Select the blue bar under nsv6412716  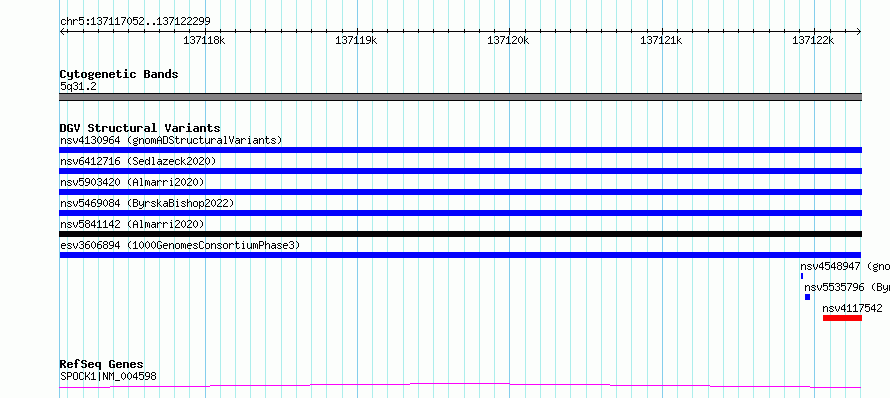pos(460,171)
